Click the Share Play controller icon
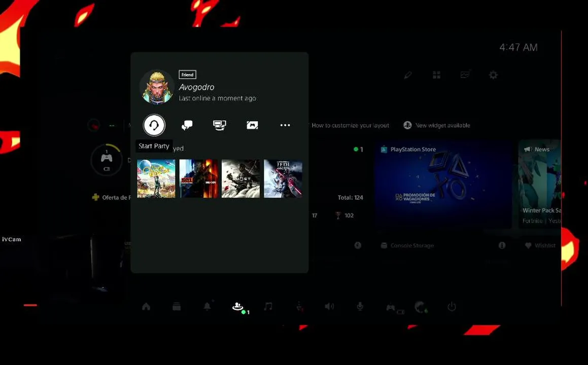588x365 pixels. (x=252, y=125)
